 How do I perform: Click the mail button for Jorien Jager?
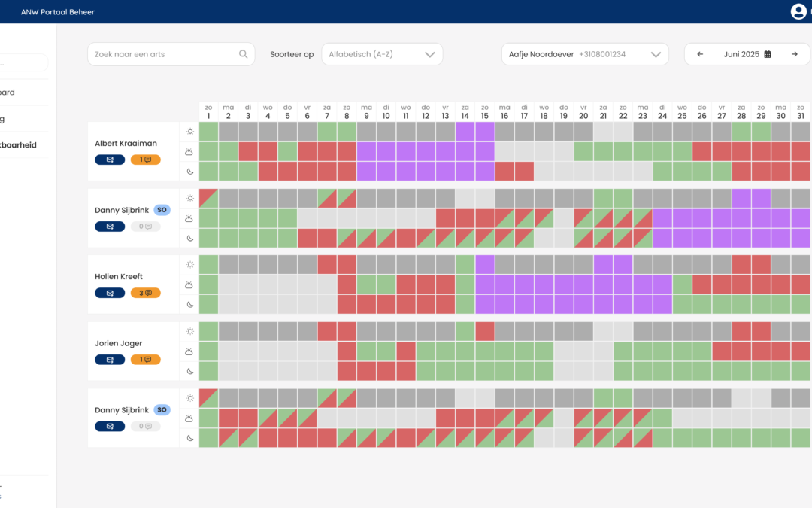(x=110, y=359)
